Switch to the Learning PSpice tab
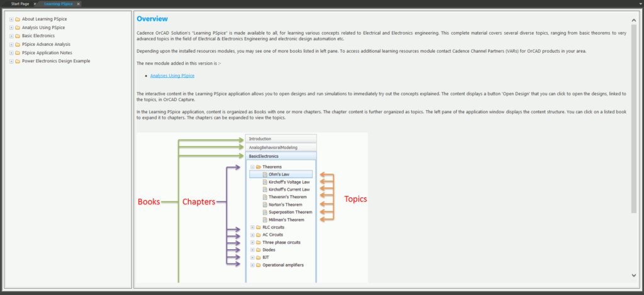Screen dimensions: 644x295 [58, 4]
